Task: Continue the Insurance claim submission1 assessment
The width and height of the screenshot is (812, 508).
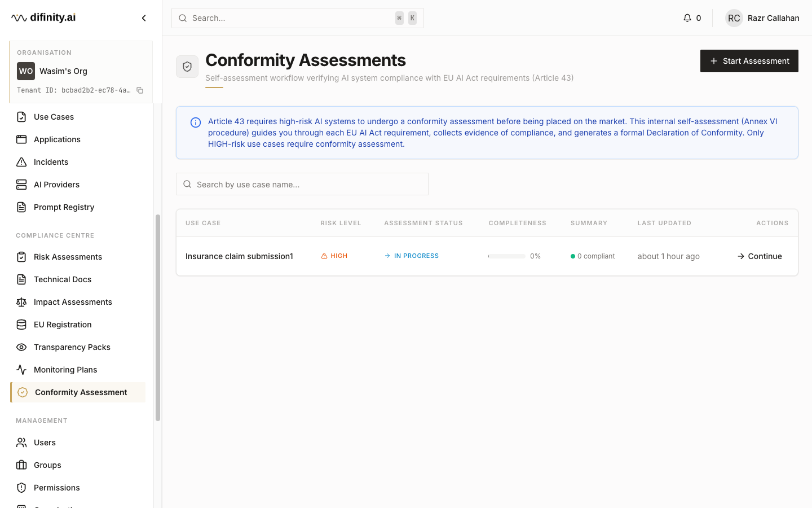Action: coord(760,256)
